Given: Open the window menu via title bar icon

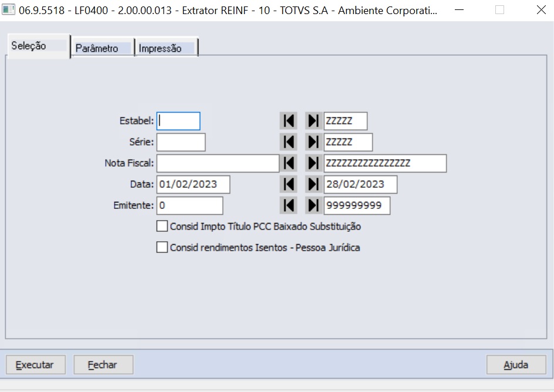Looking at the screenshot, I should tap(9, 9).
